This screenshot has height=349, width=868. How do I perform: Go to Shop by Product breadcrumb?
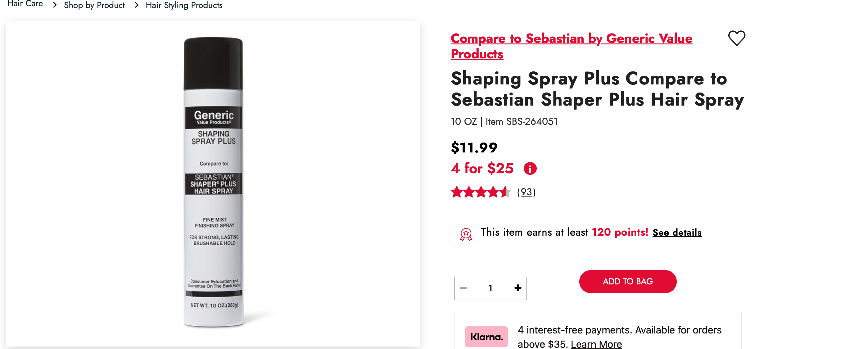pos(94,5)
